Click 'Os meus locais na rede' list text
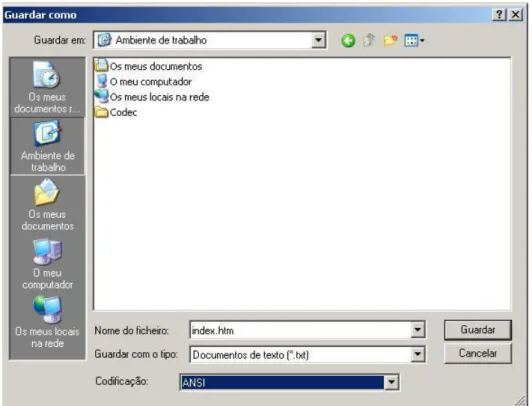 click(x=159, y=97)
